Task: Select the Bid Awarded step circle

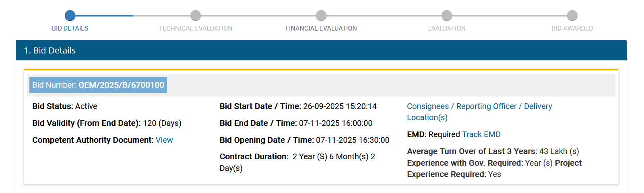Action: click(x=572, y=16)
